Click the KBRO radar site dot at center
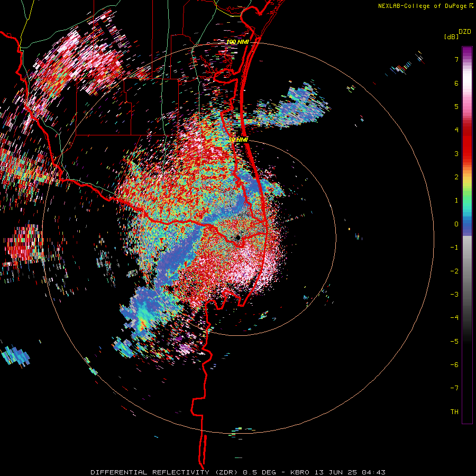The width and height of the screenshot is (476, 476). (237, 237)
